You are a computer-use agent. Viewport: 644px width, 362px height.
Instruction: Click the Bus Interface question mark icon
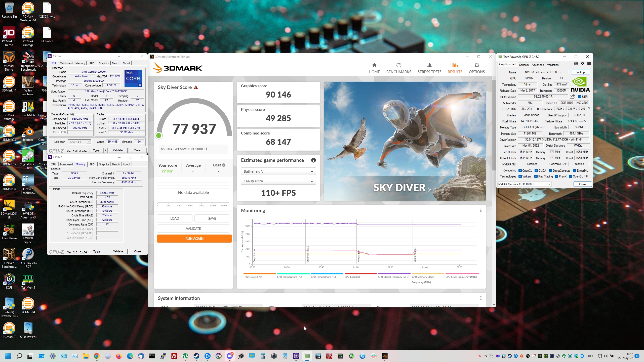tap(589, 109)
